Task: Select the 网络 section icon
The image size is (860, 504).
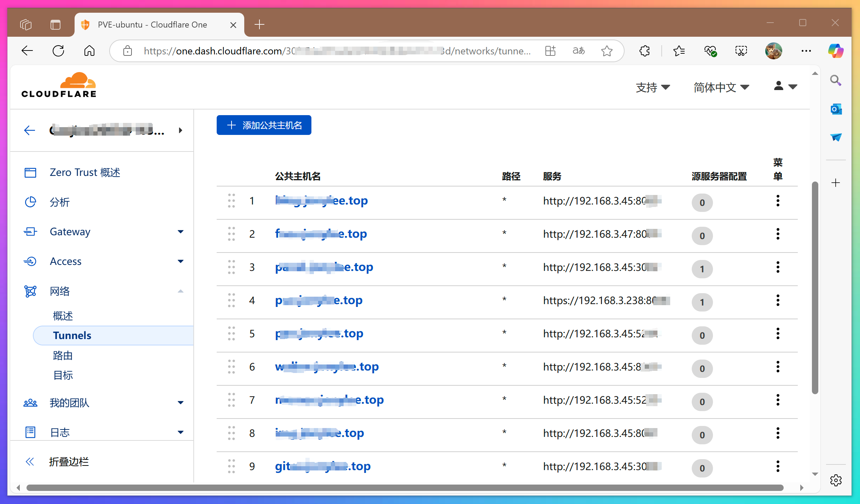Action: [30, 291]
